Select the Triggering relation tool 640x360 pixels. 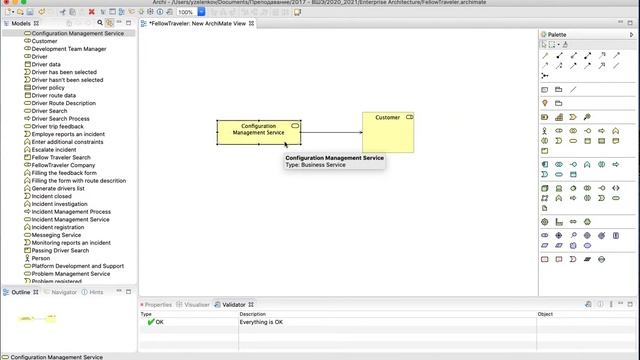(x=573, y=65)
